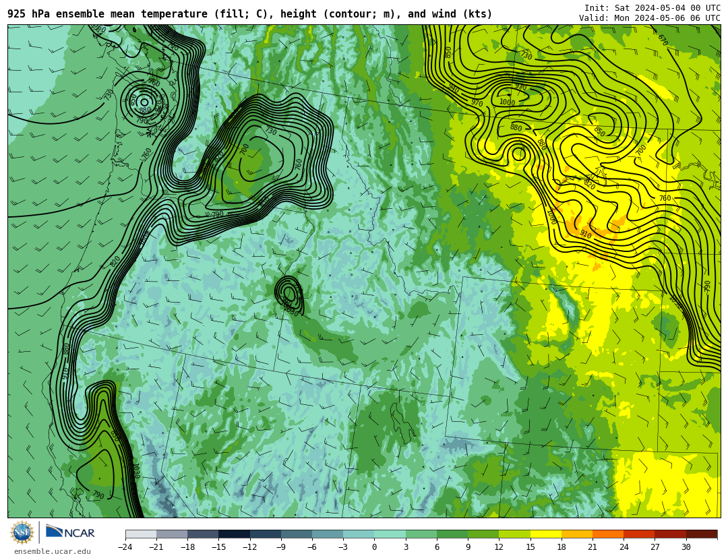Click the NSF logo
Screen dimensions: 728x560
click(22, 532)
